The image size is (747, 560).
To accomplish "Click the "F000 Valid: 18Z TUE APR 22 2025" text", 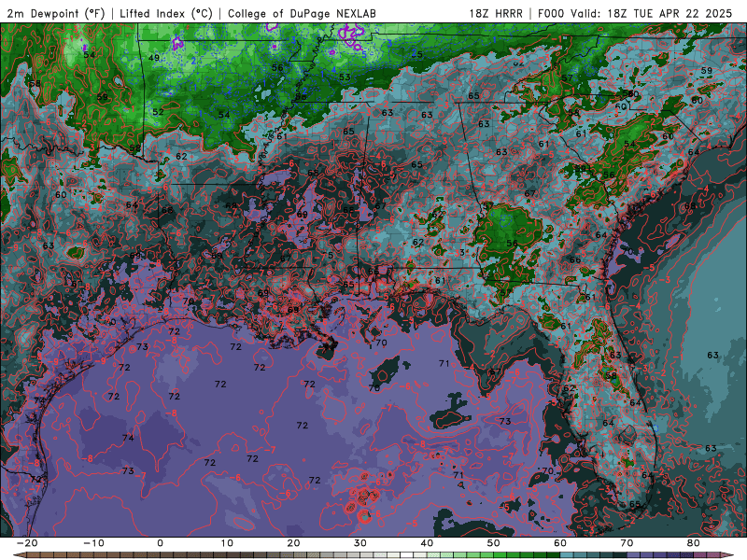I will [x=635, y=13].
